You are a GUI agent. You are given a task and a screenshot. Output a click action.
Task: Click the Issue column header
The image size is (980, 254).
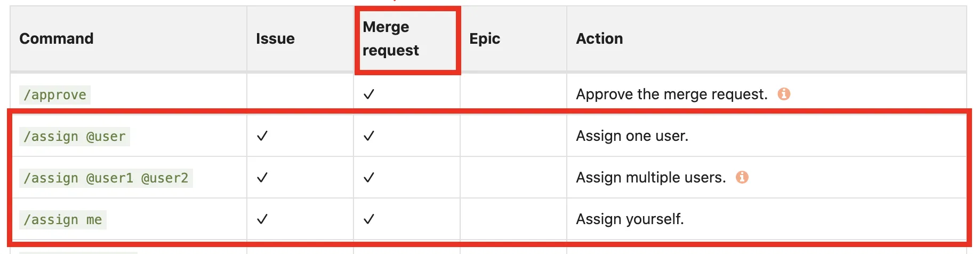(x=275, y=38)
